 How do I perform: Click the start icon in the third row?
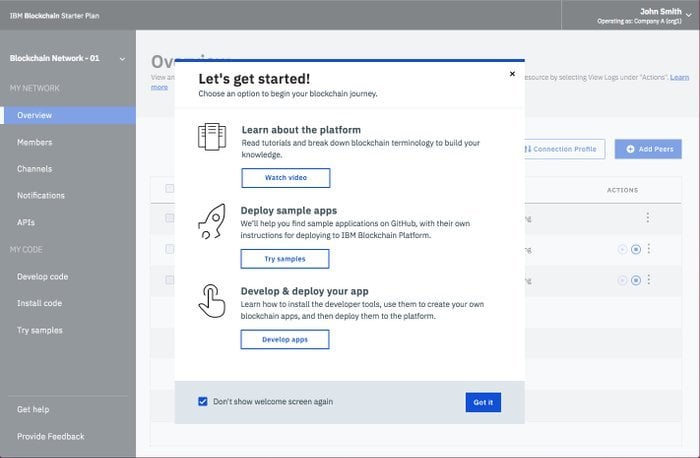tap(622, 280)
